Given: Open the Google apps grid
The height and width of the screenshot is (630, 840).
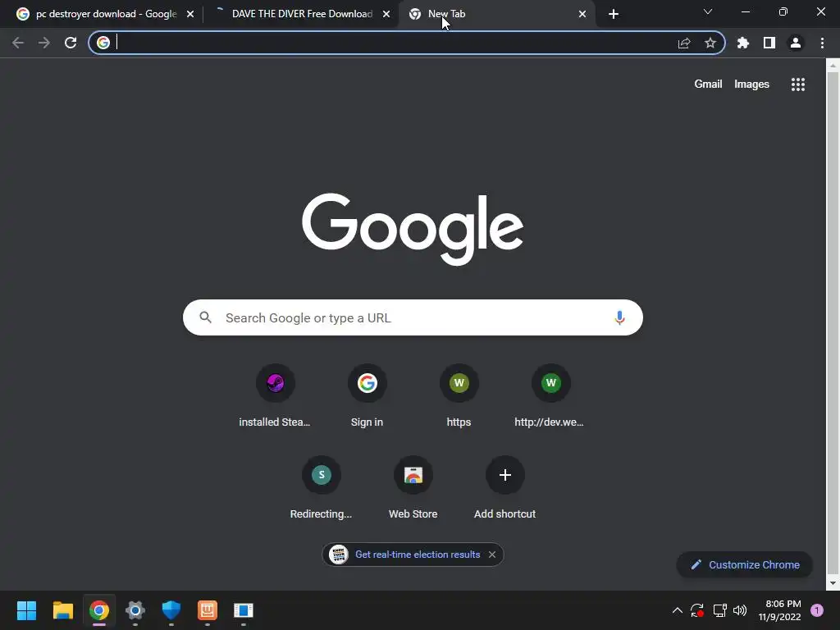Looking at the screenshot, I should click(x=798, y=84).
